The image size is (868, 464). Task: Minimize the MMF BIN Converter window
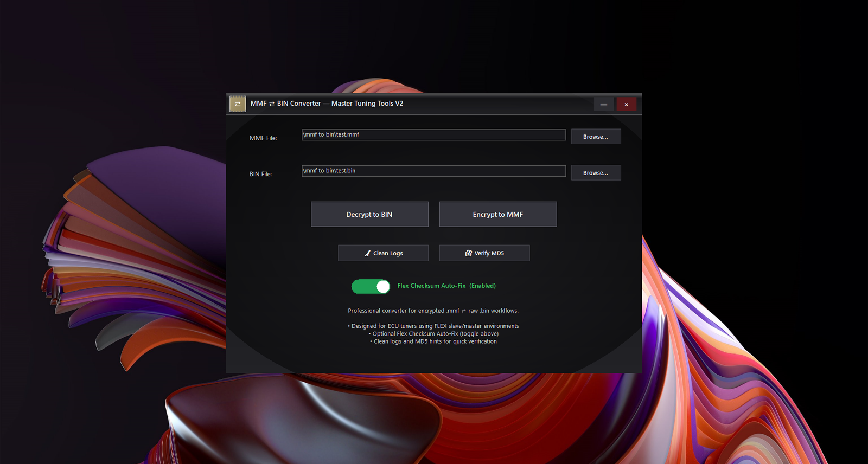pos(603,105)
